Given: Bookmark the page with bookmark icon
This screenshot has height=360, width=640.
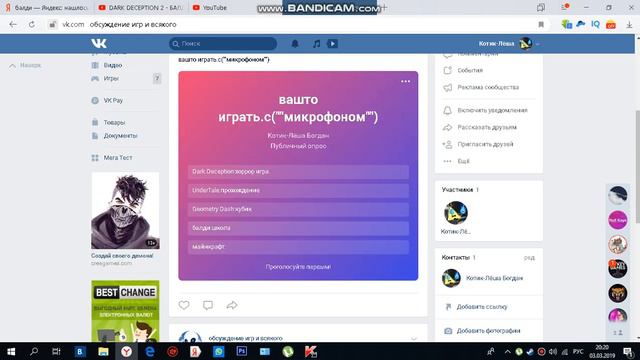Looking at the screenshot, I should pyautogui.click(x=541, y=24).
